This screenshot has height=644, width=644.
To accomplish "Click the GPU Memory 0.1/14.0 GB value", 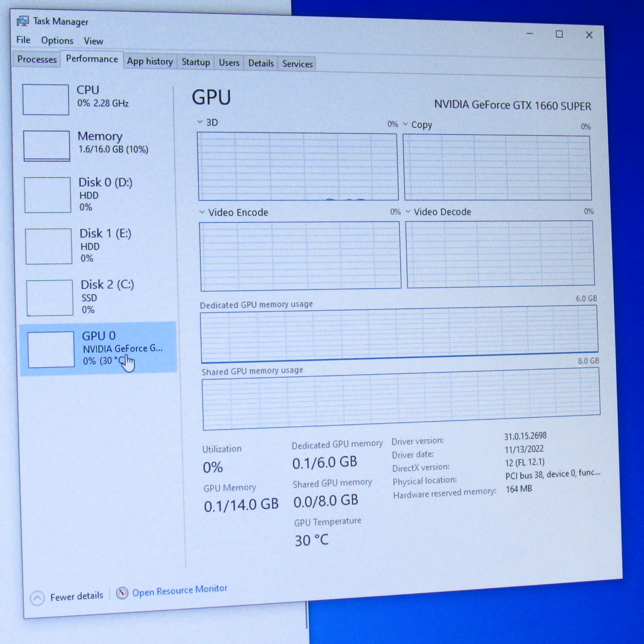I will tap(241, 505).
